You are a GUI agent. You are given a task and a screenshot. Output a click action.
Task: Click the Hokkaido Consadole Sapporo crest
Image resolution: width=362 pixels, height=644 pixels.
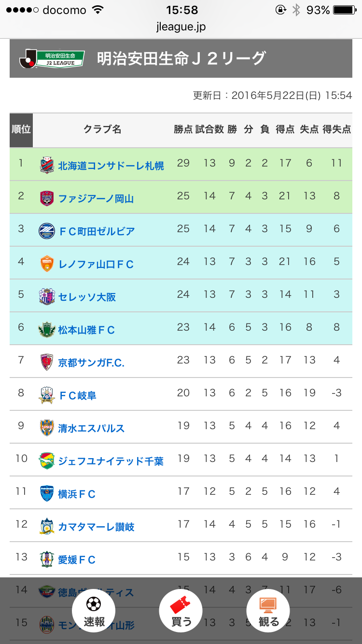pos(47,166)
